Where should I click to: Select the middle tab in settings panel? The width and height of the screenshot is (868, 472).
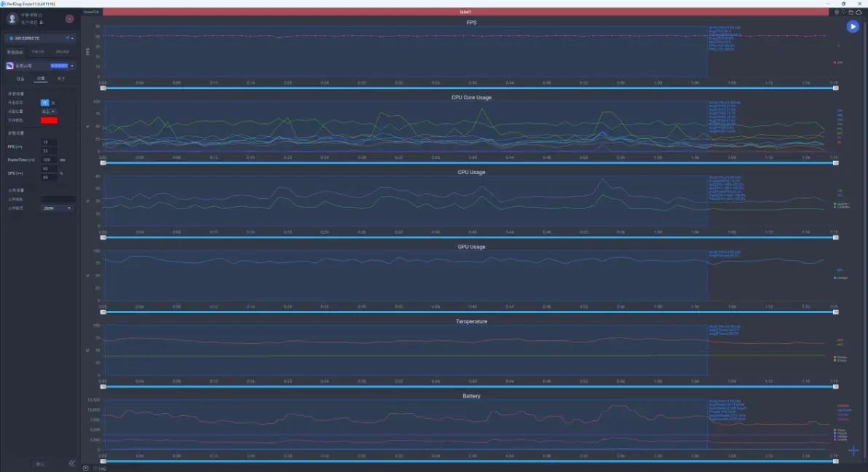pos(41,78)
